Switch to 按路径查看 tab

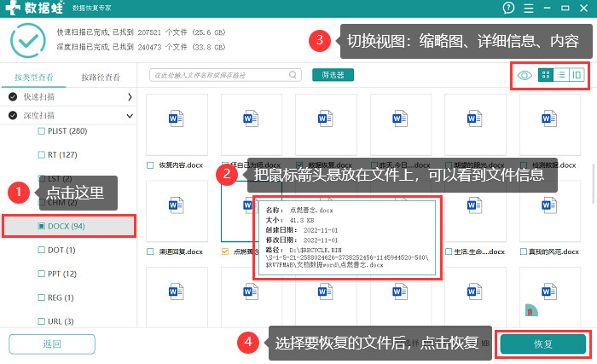[x=101, y=78]
